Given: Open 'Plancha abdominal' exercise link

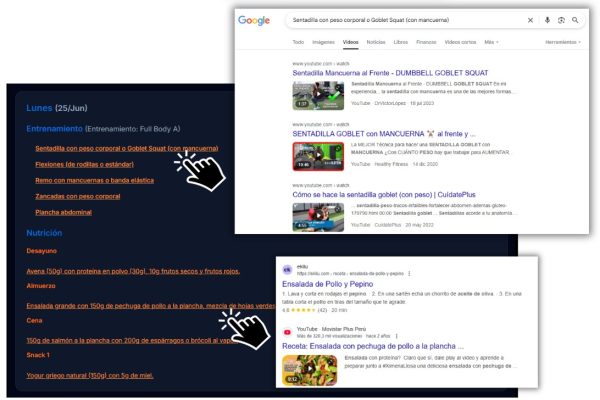Looking at the screenshot, I should tap(64, 212).
